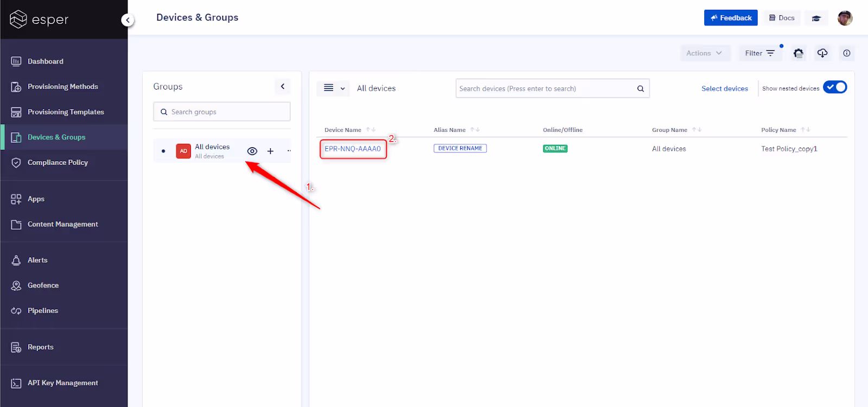Click the Test Policy_copy1 policy cell
This screenshot has height=407, width=868.
pyautogui.click(x=789, y=149)
